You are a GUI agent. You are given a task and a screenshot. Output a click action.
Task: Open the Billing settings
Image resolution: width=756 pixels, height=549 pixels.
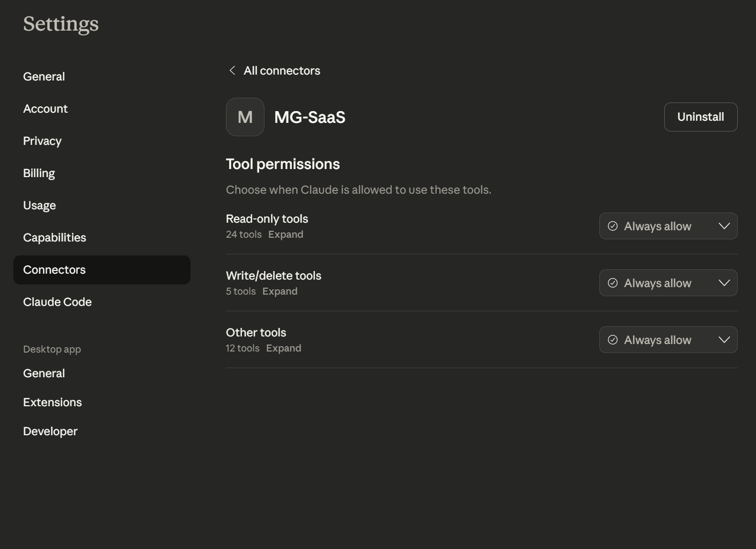(39, 173)
